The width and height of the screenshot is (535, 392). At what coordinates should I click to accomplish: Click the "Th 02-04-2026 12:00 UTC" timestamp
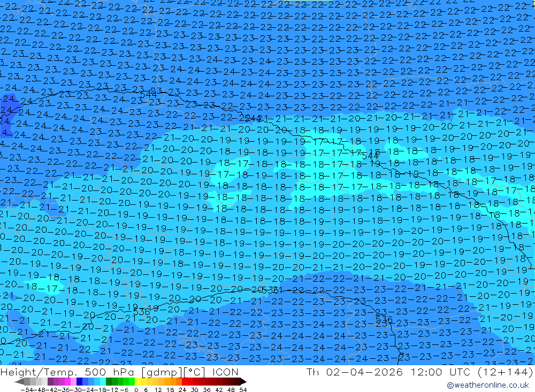[x=388, y=372]
